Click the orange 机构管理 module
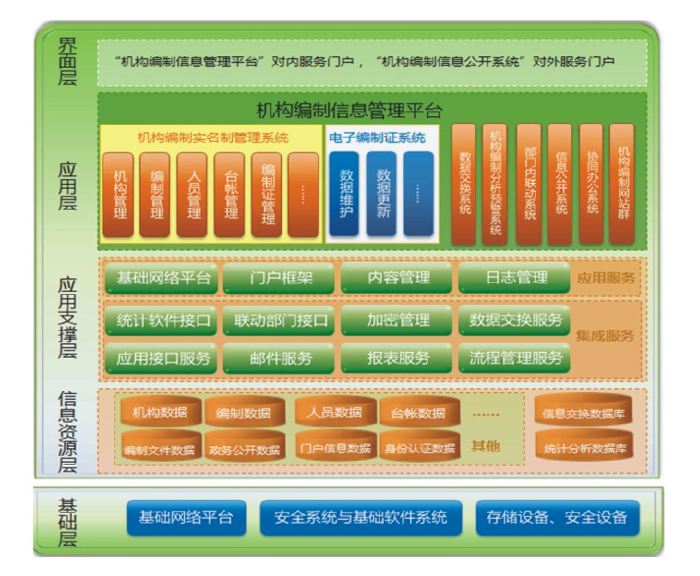700x576 pixels. (x=118, y=194)
